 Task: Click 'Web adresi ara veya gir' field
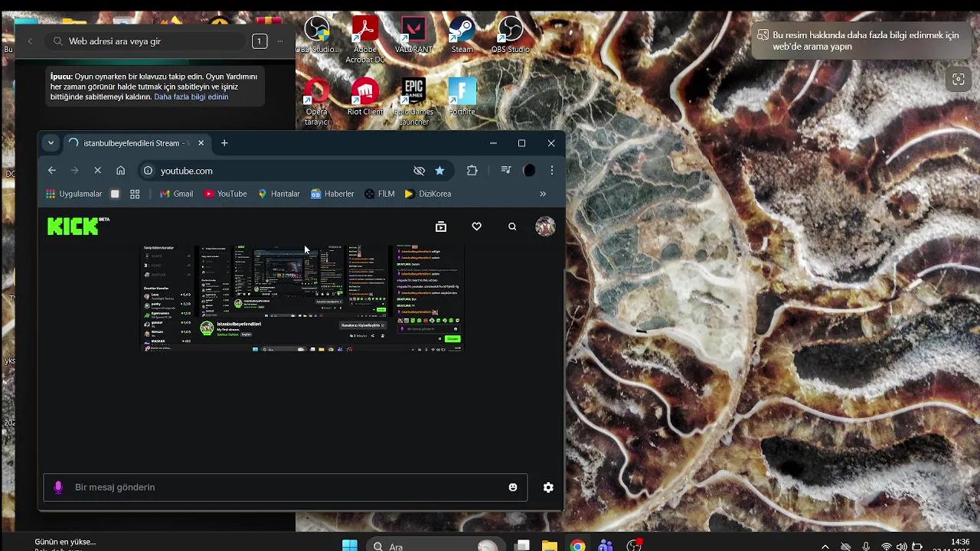[145, 41]
